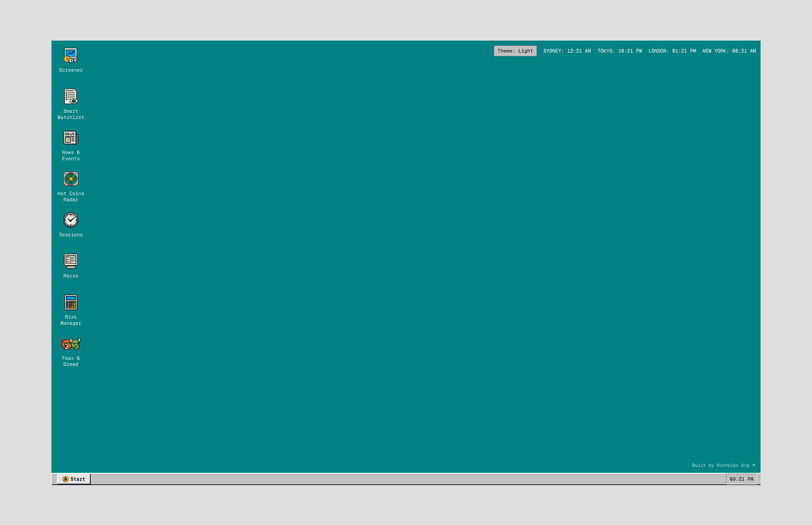Image resolution: width=812 pixels, height=525 pixels.
Task: Open the Risk Manager calculator icon
Action: coord(70,302)
